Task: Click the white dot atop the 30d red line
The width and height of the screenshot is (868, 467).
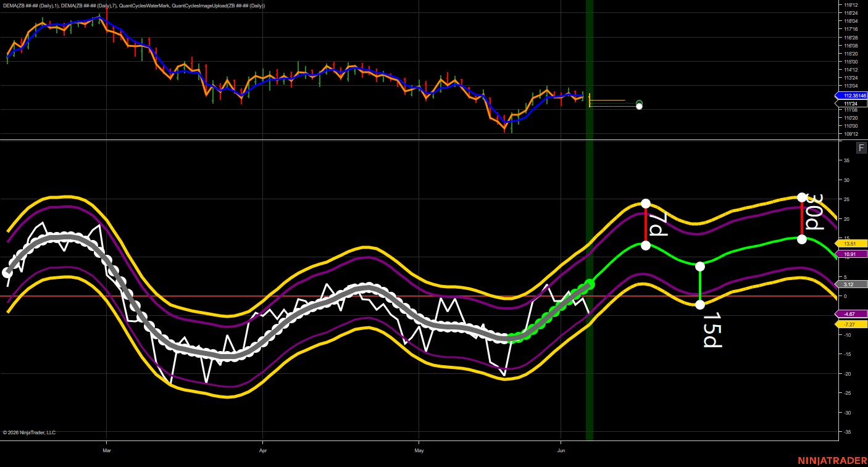Action: click(802, 197)
